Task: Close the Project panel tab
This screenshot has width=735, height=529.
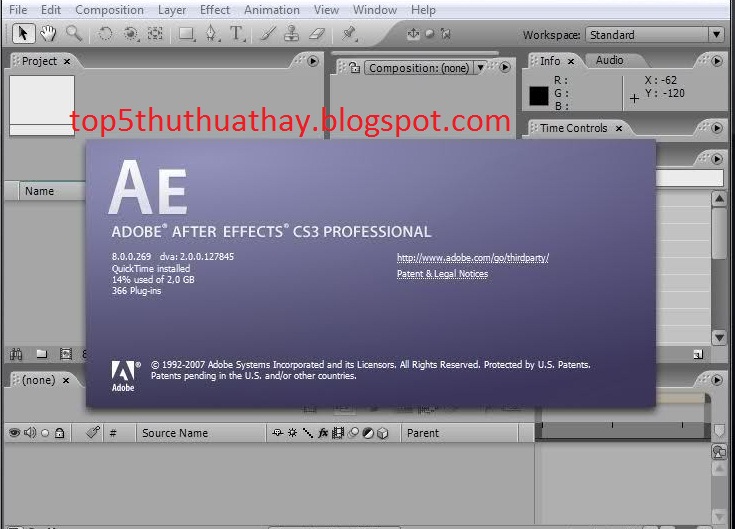Action: tap(67, 61)
